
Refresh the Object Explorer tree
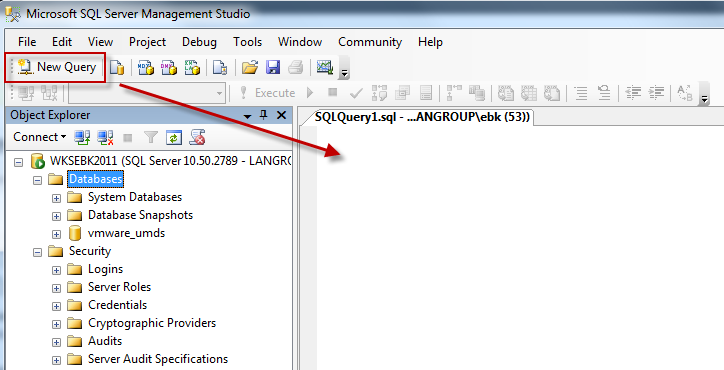(x=174, y=137)
